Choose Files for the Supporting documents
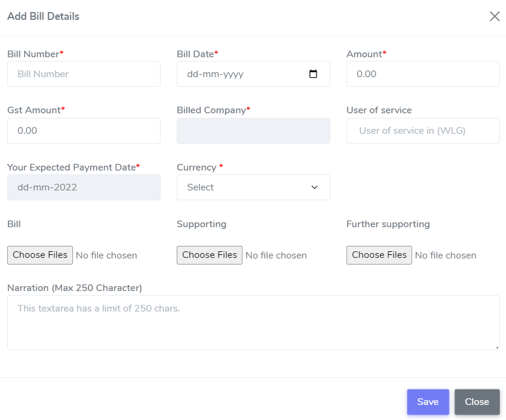 click(209, 255)
